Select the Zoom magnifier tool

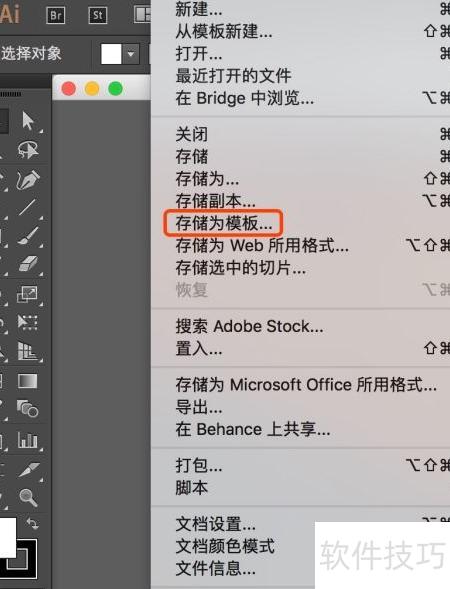click(28, 498)
